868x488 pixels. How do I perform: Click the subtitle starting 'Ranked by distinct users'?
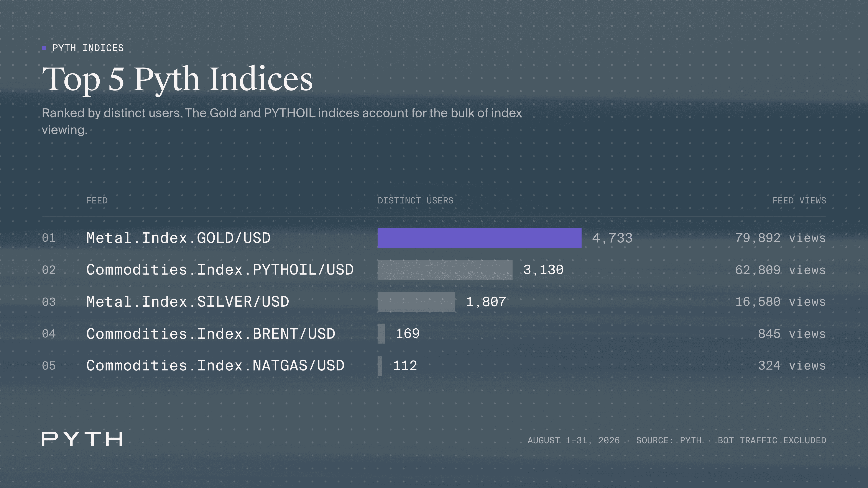(282, 121)
